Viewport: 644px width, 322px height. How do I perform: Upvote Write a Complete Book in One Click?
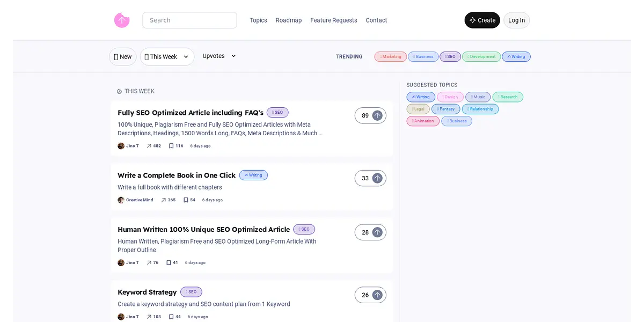(377, 178)
